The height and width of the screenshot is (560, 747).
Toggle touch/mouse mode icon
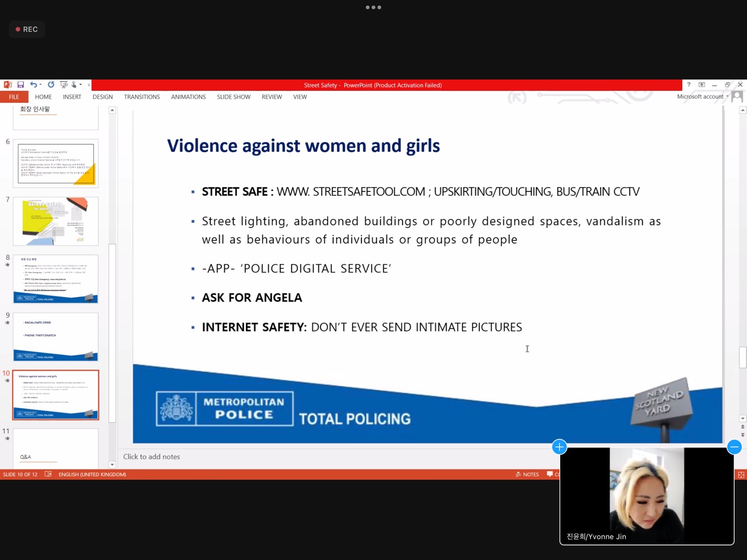(x=75, y=85)
